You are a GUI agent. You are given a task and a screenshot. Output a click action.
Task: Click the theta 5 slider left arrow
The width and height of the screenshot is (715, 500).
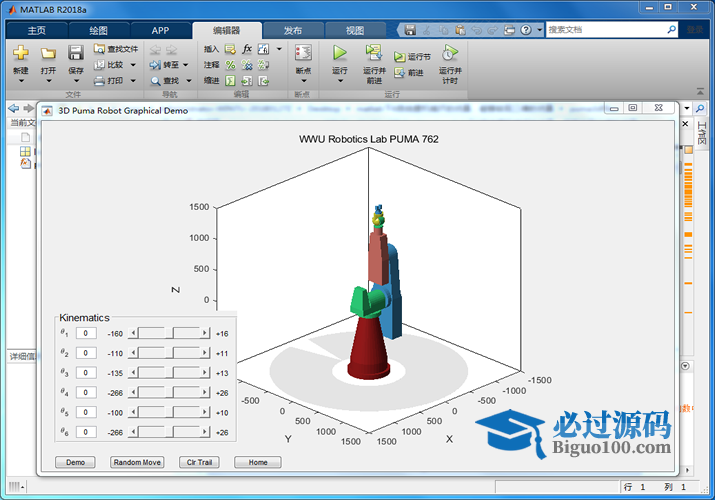(x=133, y=412)
